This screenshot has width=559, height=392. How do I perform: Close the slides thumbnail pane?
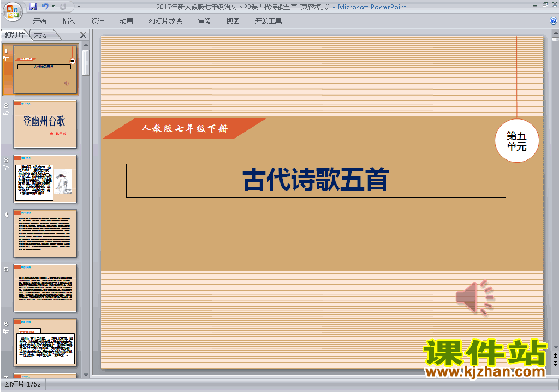coord(83,35)
